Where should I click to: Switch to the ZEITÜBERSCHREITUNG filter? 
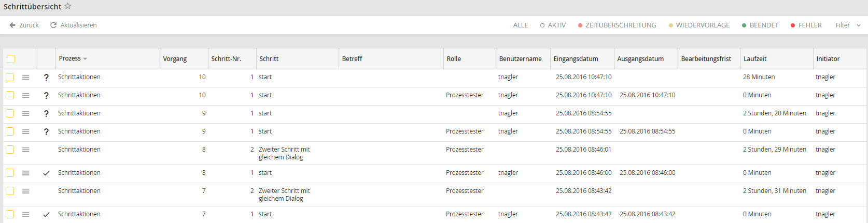(x=617, y=25)
